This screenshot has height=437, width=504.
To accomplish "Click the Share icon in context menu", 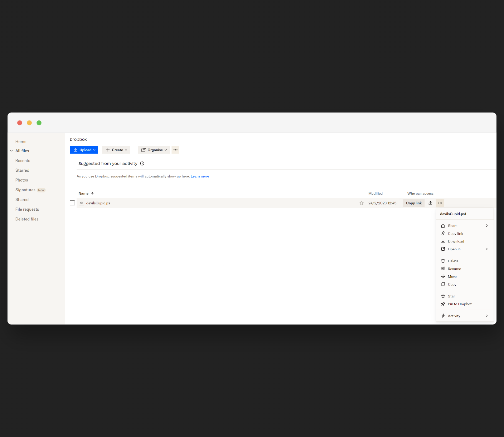I will pyautogui.click(x=443, y=226).
